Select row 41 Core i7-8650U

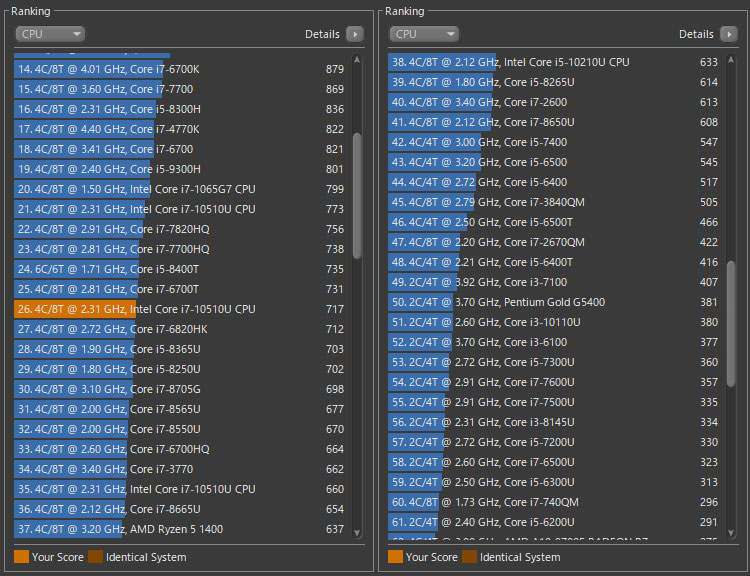click(555, 122)
